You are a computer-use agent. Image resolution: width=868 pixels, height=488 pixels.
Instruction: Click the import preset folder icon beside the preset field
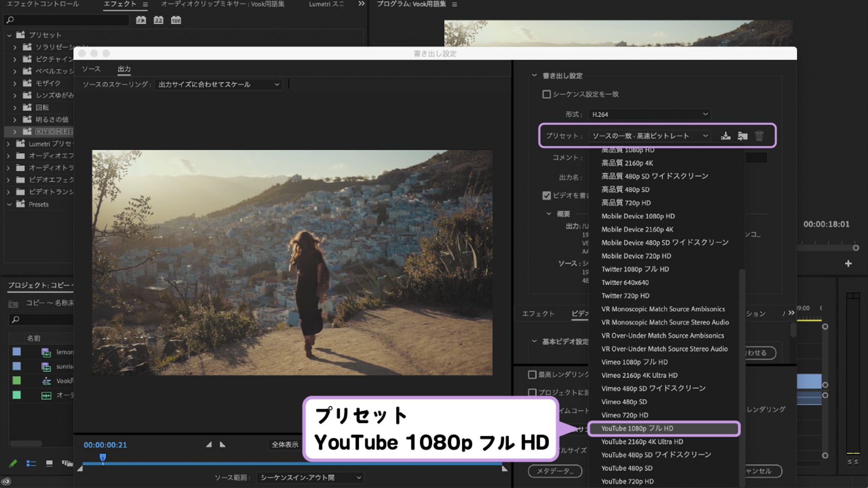tap(743, 136)
